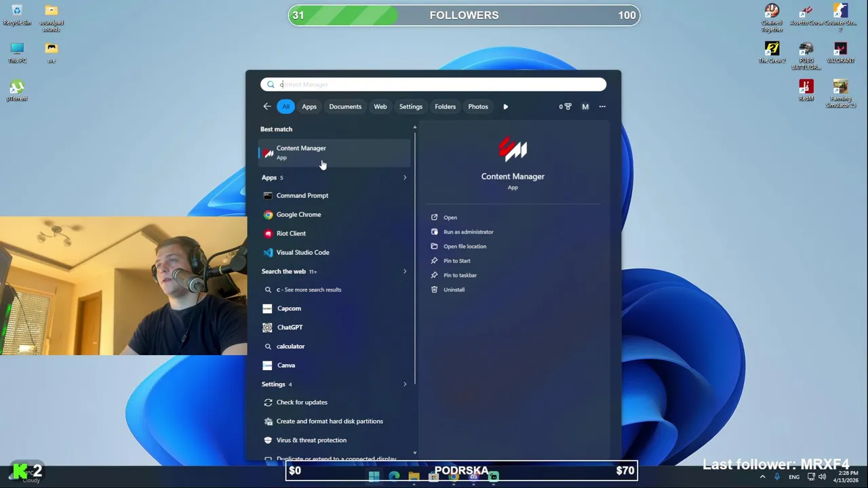The width and height of the screenshot is (868, 488).
Task: Switch to the Web filter tab
Action: click(380, 106)
